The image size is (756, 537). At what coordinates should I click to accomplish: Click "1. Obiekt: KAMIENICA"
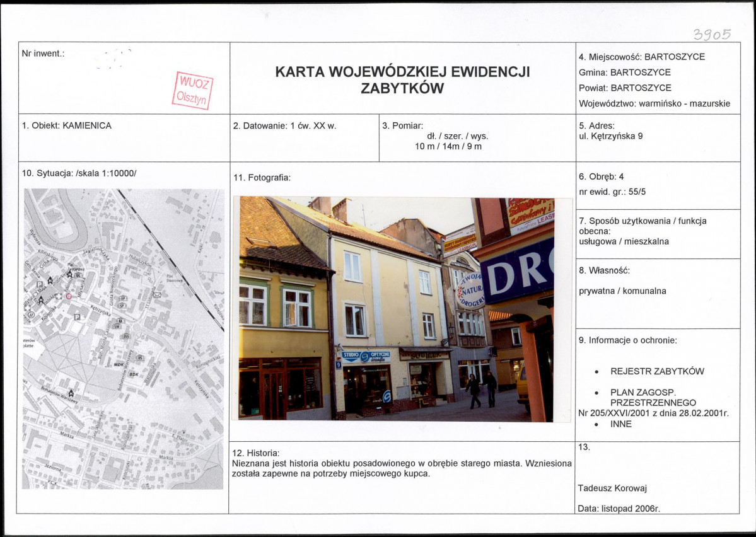pyautogui.click(x=67, y=126)
